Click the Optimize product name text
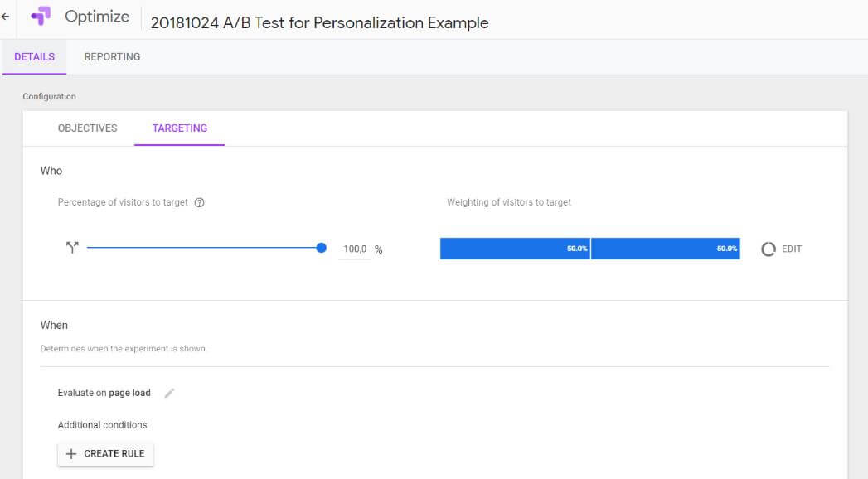 point(97,17)
